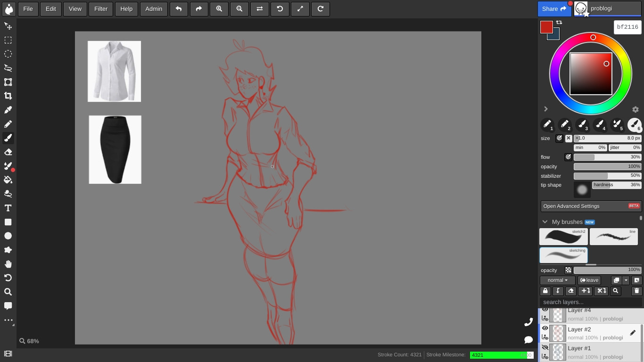Select the Text tool
Viewport: 644px width, 362px height.
coord(8,208)
